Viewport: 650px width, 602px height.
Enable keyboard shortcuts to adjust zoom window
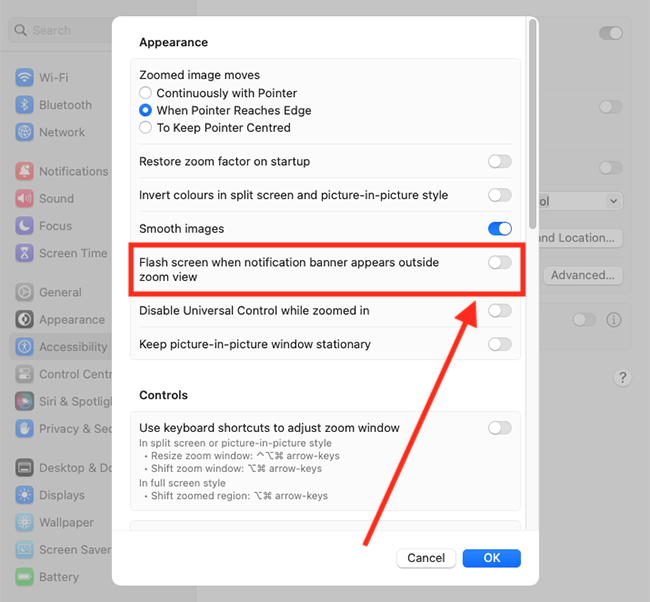pyautogui.click(x=500, y=428)
